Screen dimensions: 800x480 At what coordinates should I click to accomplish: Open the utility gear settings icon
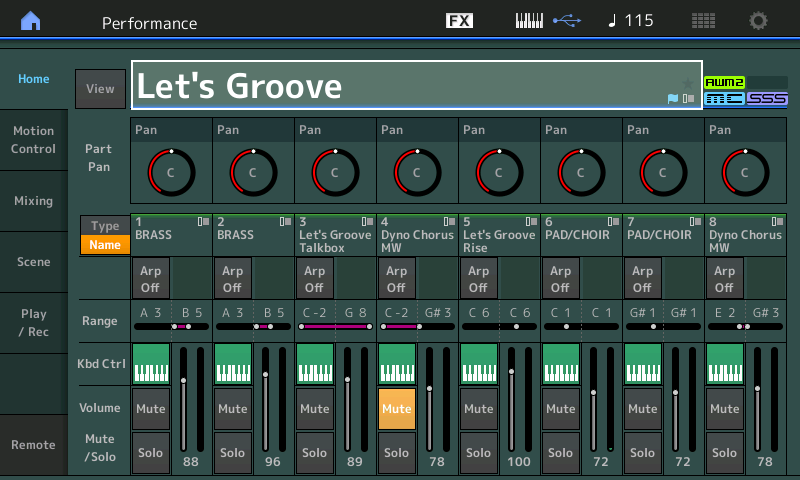(x=758, y=21)
